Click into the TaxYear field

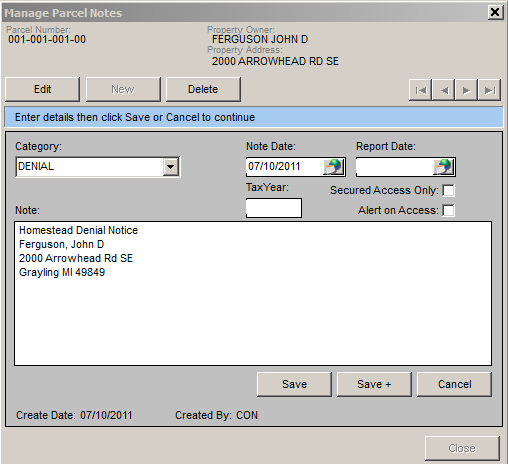click(x=274, y=208)
